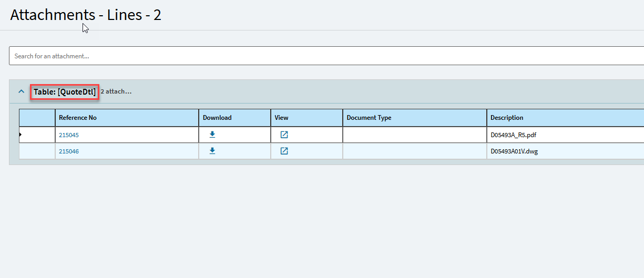Open the view icon for D05493A01V.dwg

coord(284,151)
